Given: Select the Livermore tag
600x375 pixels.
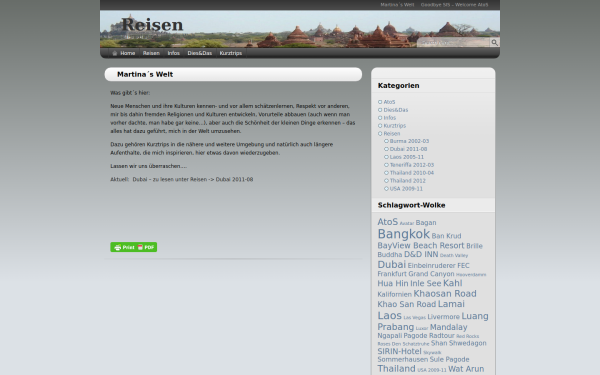Looking at the screenshot, I should coord(443,317).
